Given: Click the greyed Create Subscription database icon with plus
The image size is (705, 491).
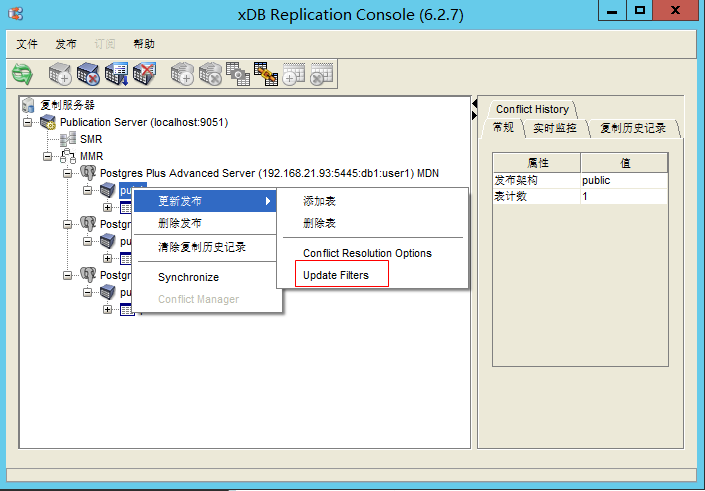Looking at the screenshot, I should (x=182, y=74).
